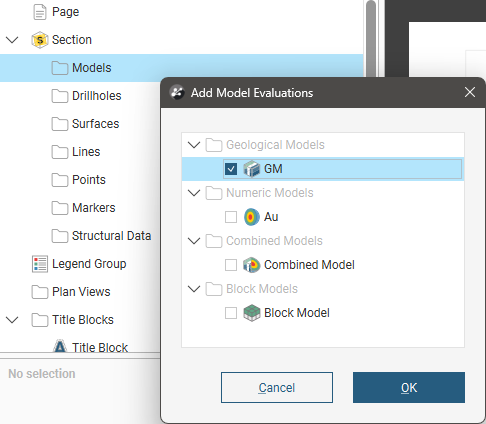Collapse the Numeric Models group
The image size is (486, 424).
click(x=194, y=193)
